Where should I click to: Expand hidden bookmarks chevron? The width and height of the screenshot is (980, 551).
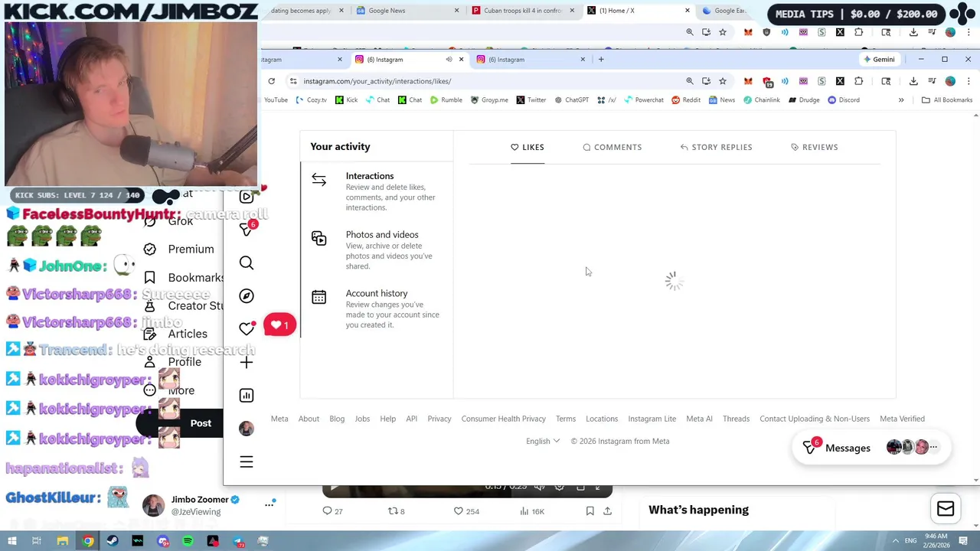click(x=901, y=100)
